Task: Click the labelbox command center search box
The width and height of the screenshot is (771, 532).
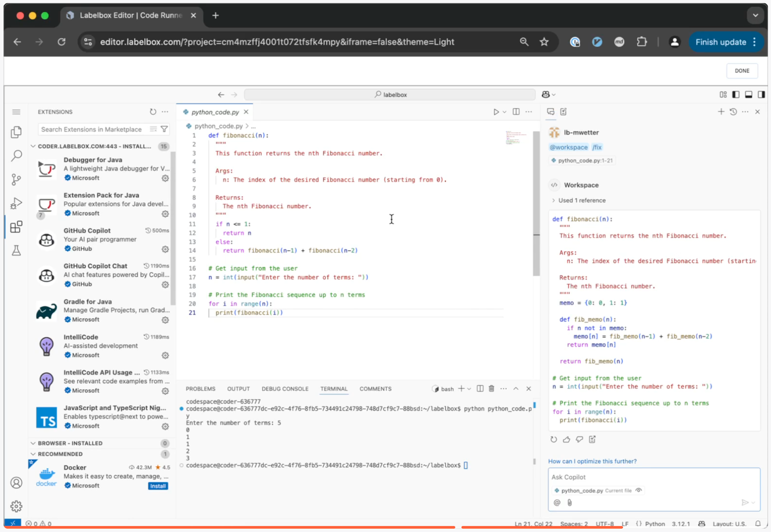Action: click(390, 95)
